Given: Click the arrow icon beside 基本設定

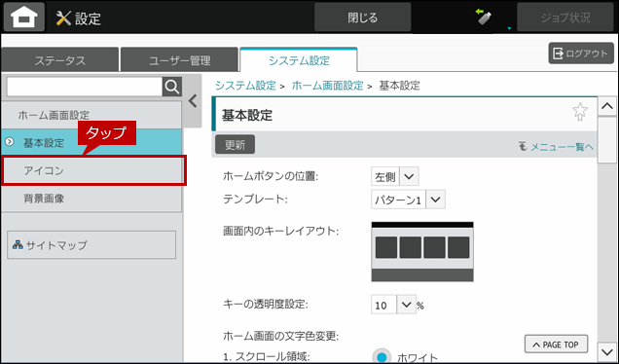Looking at the screenshot, I should coord(9,142).
